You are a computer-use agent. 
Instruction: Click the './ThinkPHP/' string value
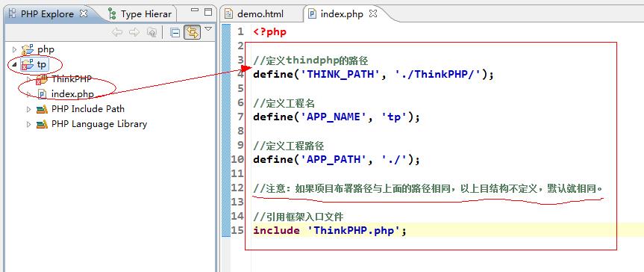(438, 75)
